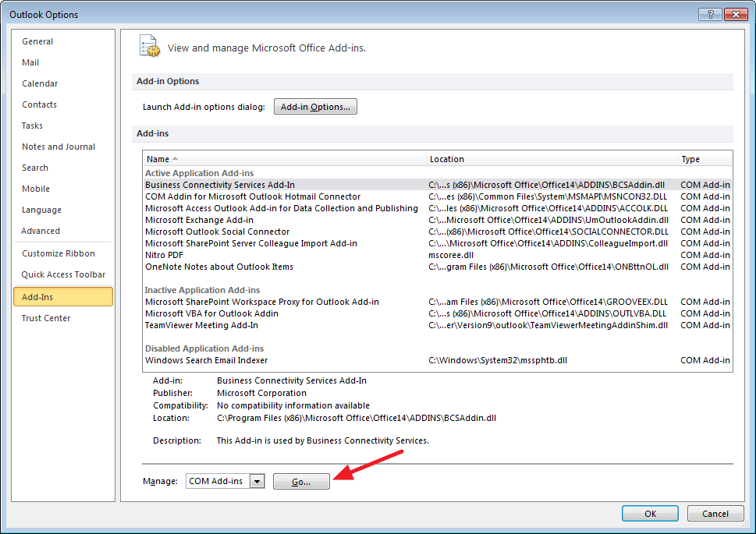Open the Mail options category
Screen dimensions: 756x534
click(x=63, y=62)
